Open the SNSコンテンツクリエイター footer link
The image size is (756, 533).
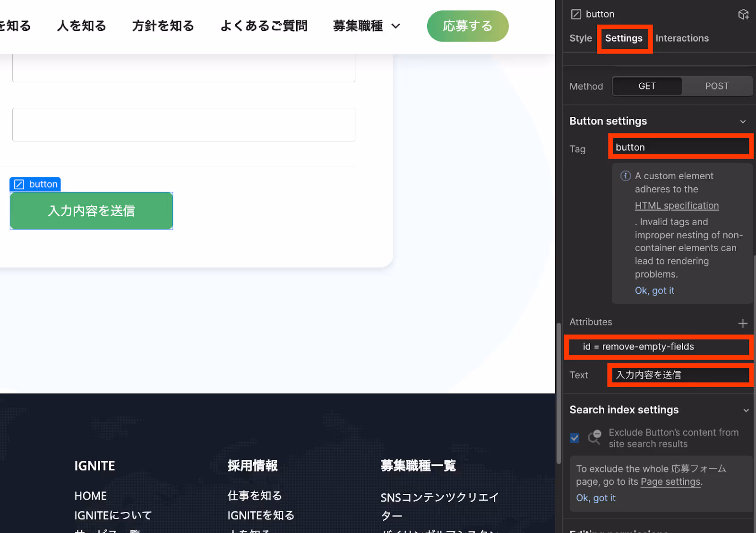439,507
